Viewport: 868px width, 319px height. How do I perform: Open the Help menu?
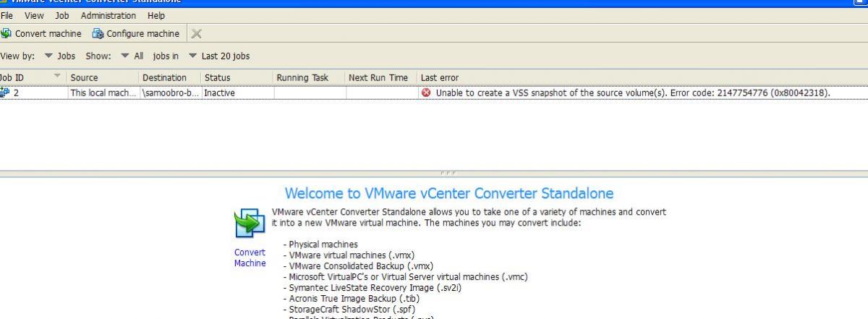[156, 15]
